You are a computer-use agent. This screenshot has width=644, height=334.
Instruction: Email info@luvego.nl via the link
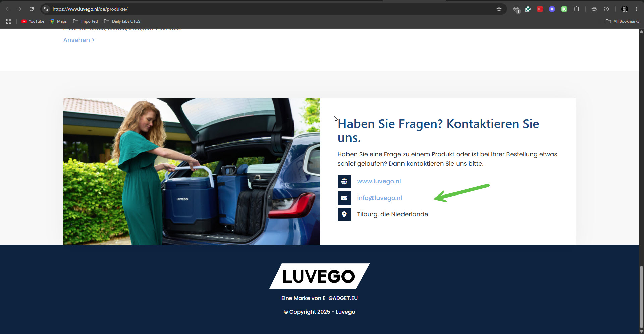[x=379, y=198]
